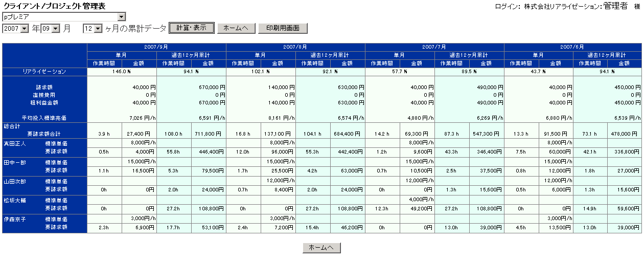Image resolution: width=644 pixels, height=261 pixels.
Task: Click the 総合計 row label
Action: click(x=11, y=126)
